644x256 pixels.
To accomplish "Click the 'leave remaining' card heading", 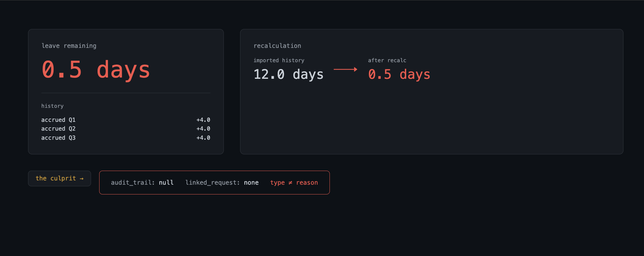I will pos(69,46).
